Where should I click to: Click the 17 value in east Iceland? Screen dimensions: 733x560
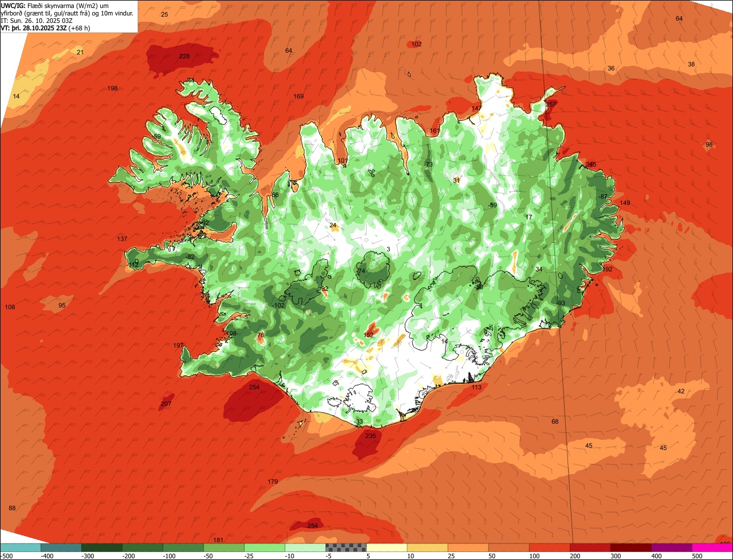(x=529, y=217)
